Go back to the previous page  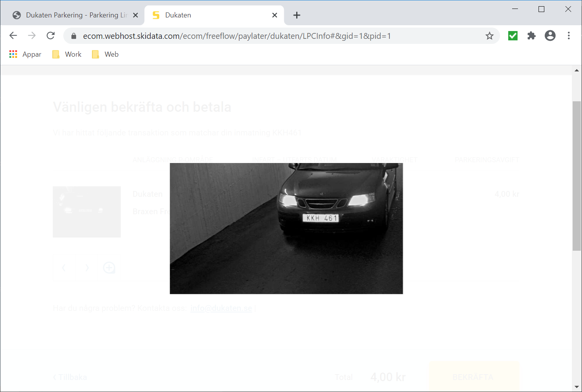[x=13, y=36]
